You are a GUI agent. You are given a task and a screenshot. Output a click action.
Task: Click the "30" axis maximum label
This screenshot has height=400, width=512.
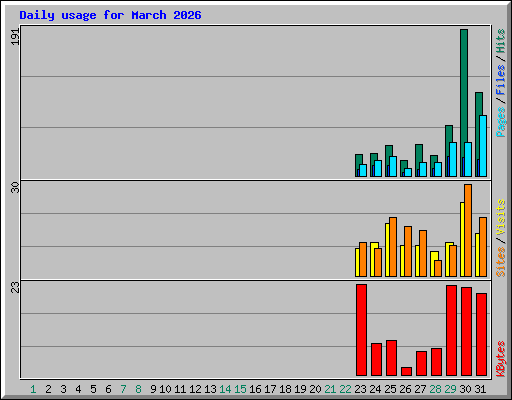(15, 187)
